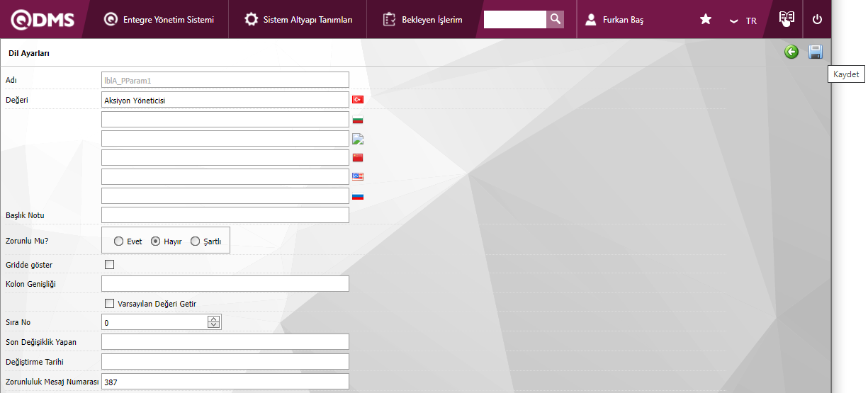Click the Bulgarian flag icon
Viewport: 868px width, 393px height.
[x=358, y=119]
